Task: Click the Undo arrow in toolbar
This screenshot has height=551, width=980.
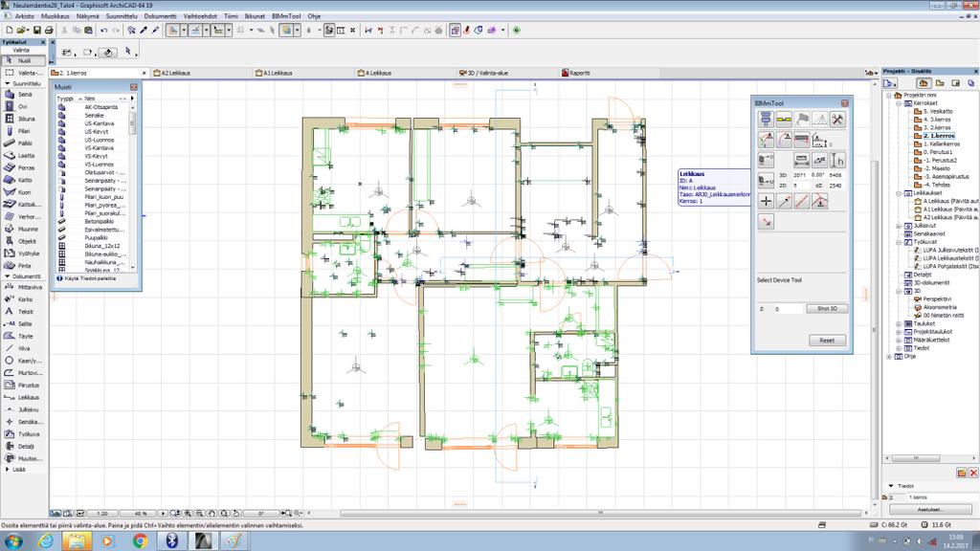Action: click(103, 30)
